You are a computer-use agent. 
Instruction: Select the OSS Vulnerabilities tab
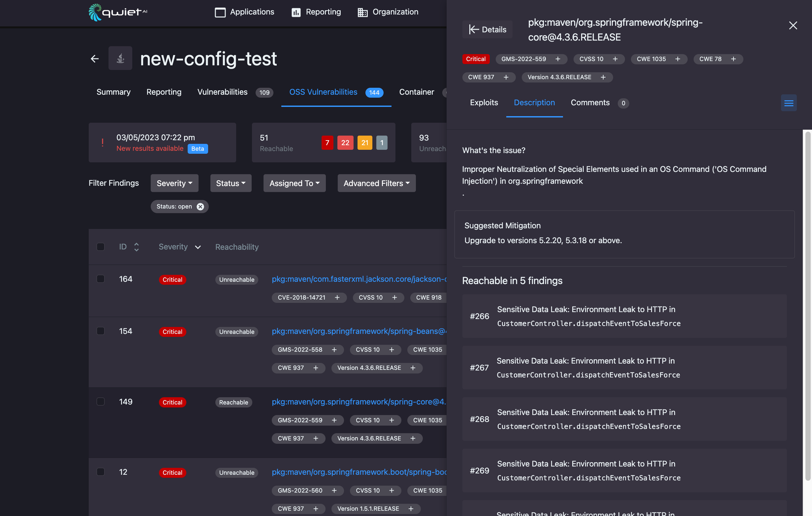coord(336,92)
